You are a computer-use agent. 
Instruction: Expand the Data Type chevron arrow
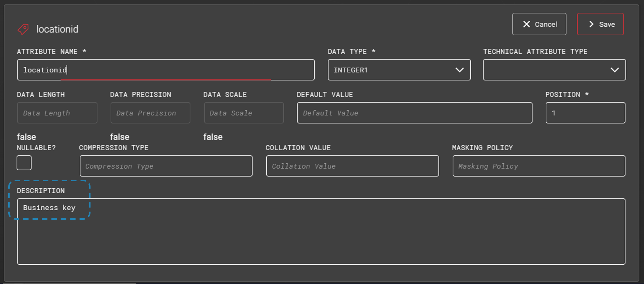[x=460, y=70]
